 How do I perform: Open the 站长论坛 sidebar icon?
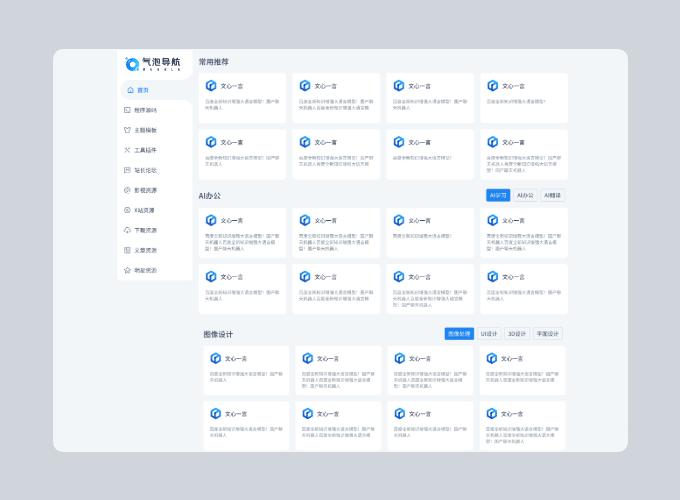pyautogui.click(x=127, y=170)
